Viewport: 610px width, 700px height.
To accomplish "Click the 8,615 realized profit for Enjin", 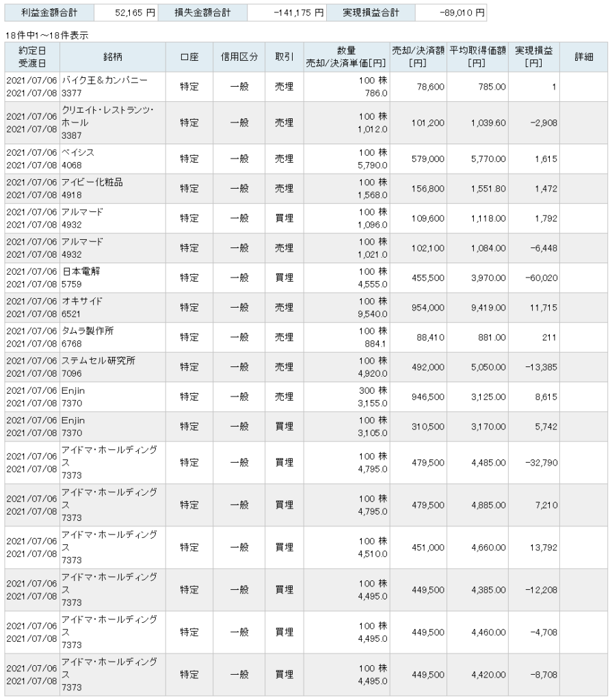I will pos(546,397).
